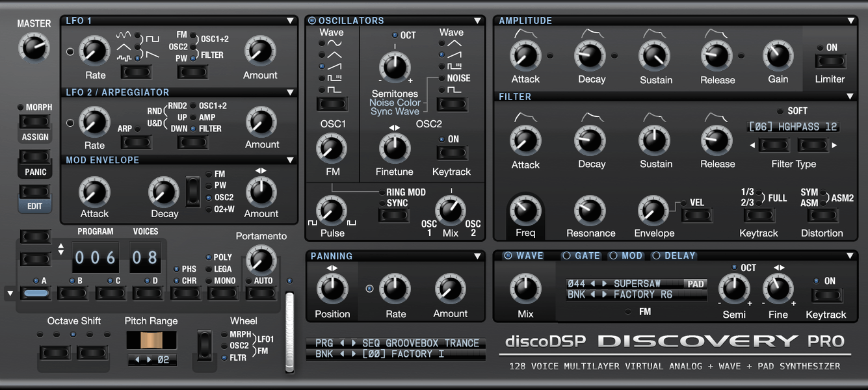This screenshot has height=390, width=868.
Task: Select the WAVE tab
Action: pos(524,256)
